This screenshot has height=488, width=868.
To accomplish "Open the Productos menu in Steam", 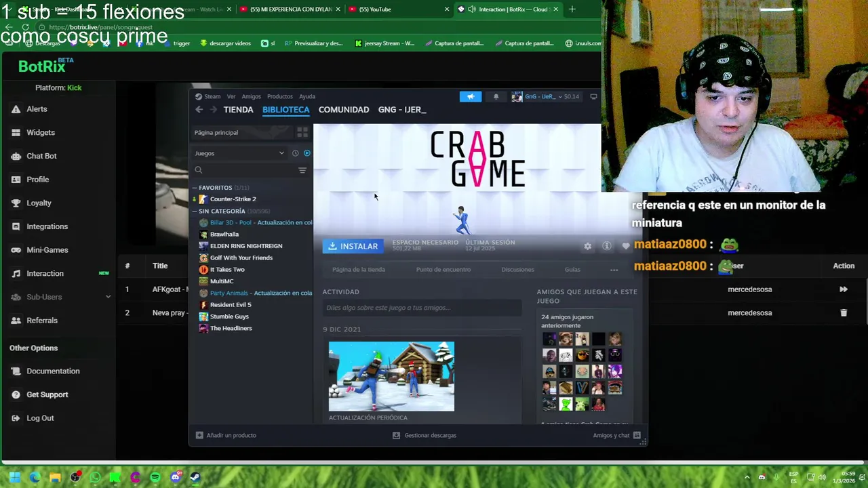I will click(280, 96).
